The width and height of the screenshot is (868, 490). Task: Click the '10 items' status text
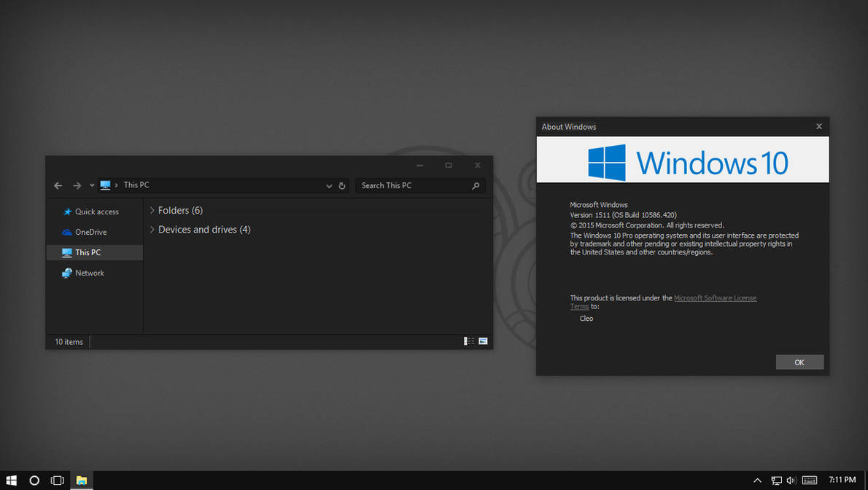69,342
